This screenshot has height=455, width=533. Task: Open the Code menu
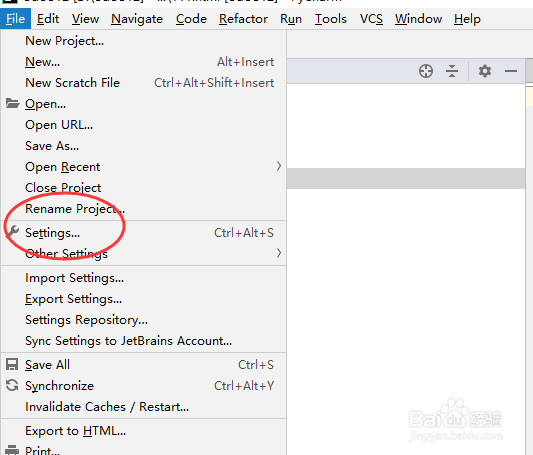click(x=191, y=19)
